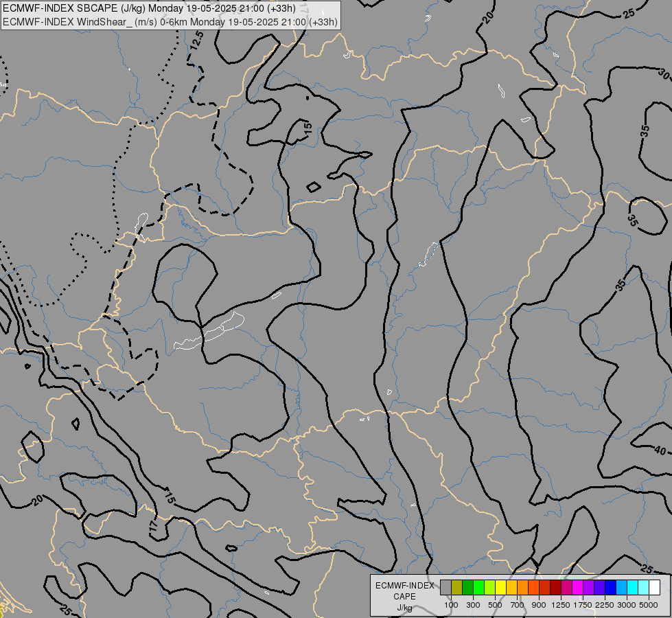The image size is (672, 618).
Task: Click the WindShear 0-6km title line
Action: click(x=170, y=22)
